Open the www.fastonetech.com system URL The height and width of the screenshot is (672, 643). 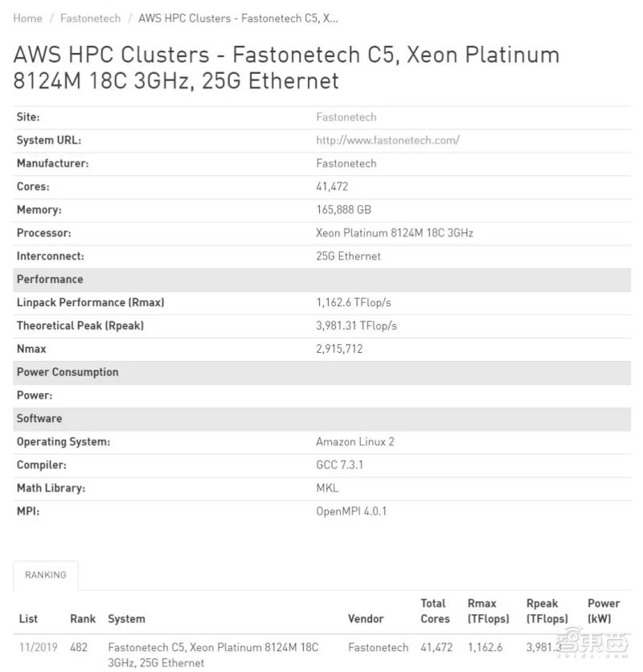point(387,140)
